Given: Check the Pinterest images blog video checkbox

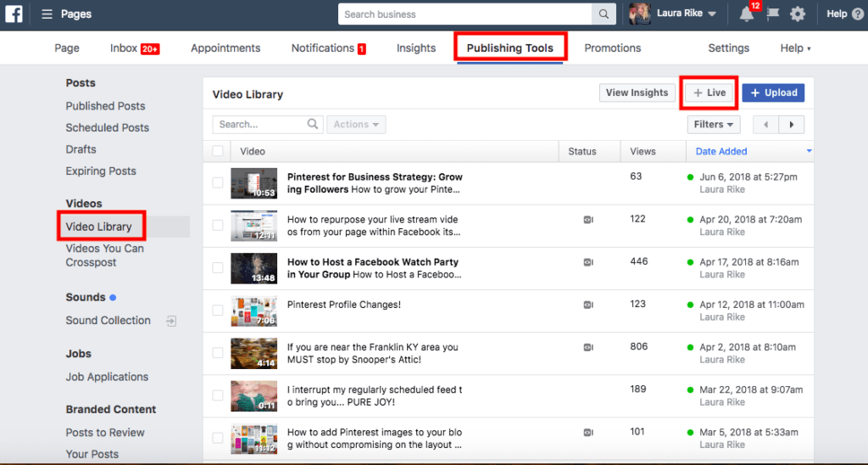Looking at the screenshot, I should [218, 438].
